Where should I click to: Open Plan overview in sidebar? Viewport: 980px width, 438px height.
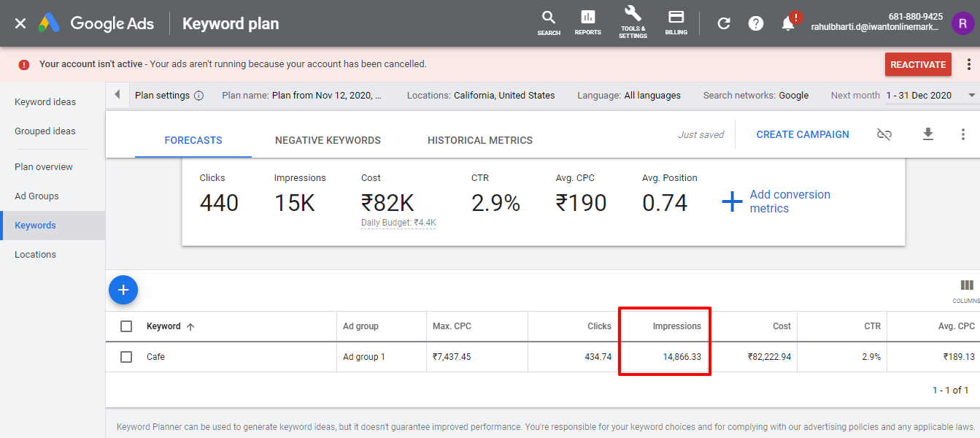tap(44, 166)
